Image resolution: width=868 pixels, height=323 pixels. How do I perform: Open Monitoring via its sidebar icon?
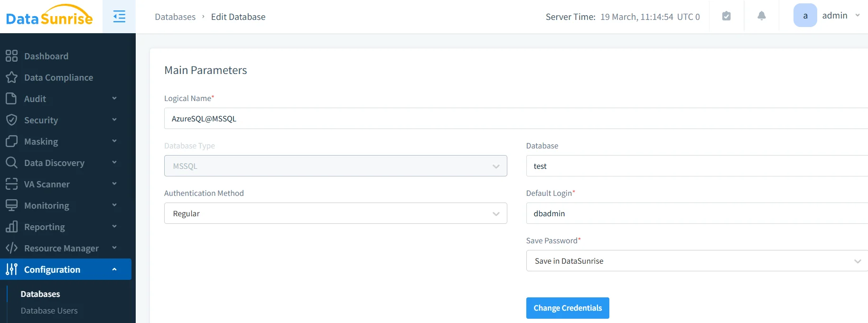coord(12,205)
